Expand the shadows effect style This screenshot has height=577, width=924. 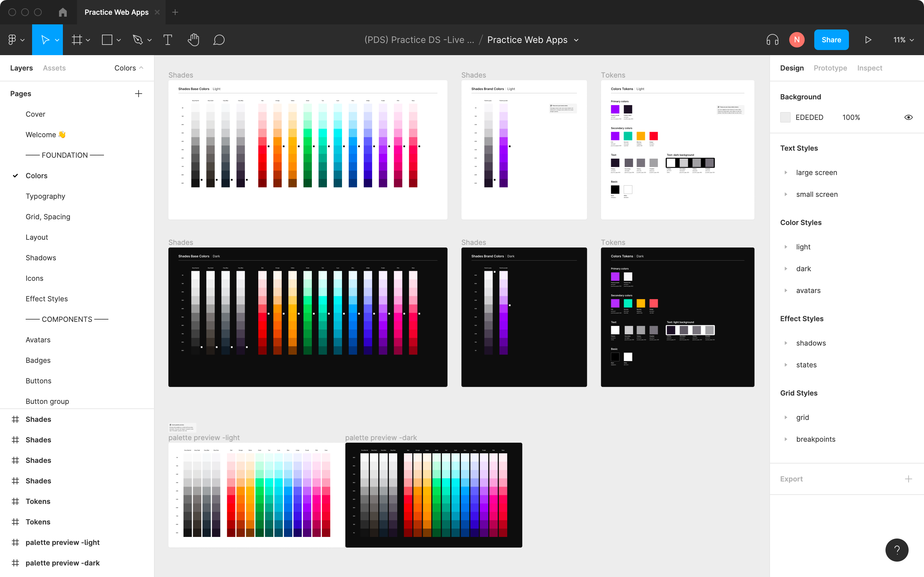click(786, 343)
